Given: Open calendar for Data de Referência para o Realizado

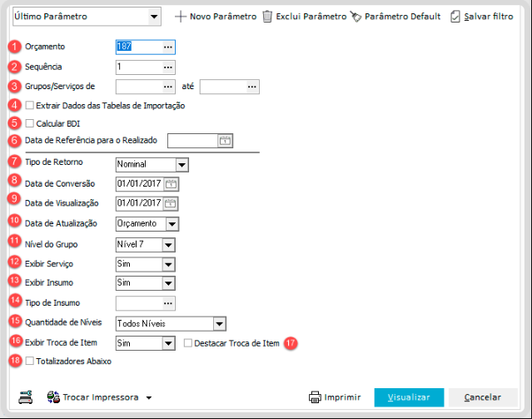Looking at the screenshot, I should point(225,141).
